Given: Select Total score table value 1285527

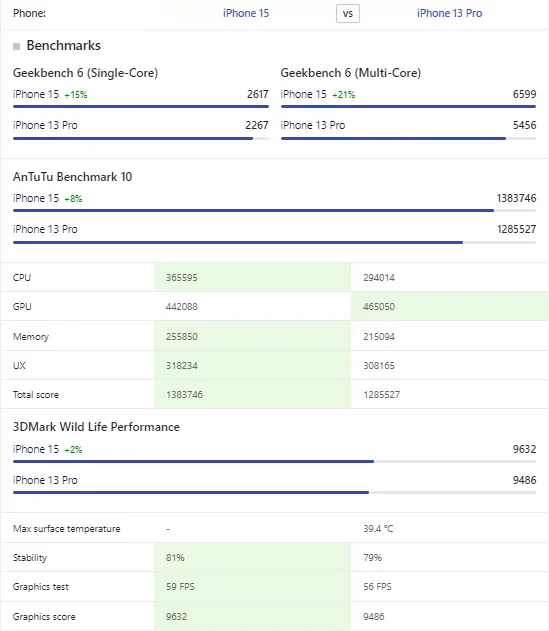Looking at the screenshot, I should click(382, 395).
